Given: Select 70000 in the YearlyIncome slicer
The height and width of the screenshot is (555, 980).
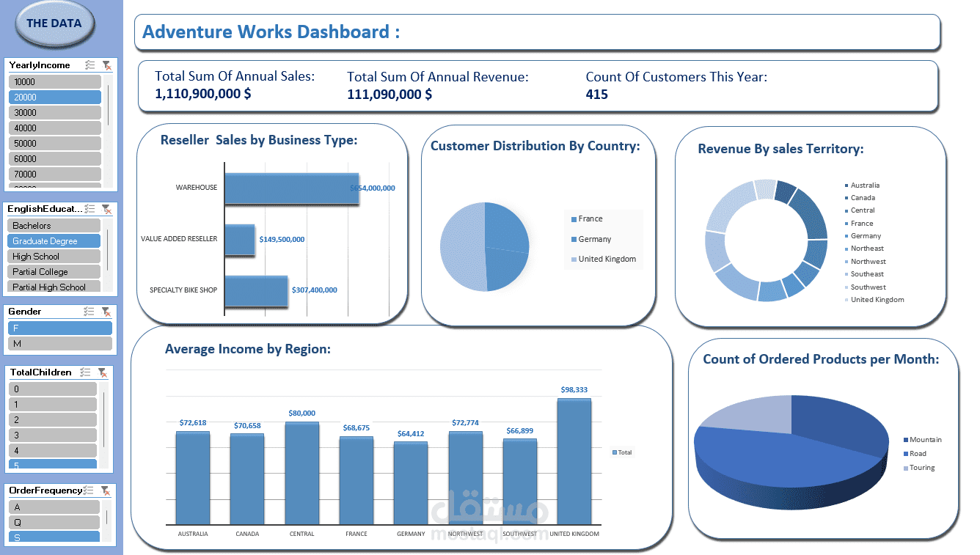Looking at the screenshot, I should tap(55, 174).
